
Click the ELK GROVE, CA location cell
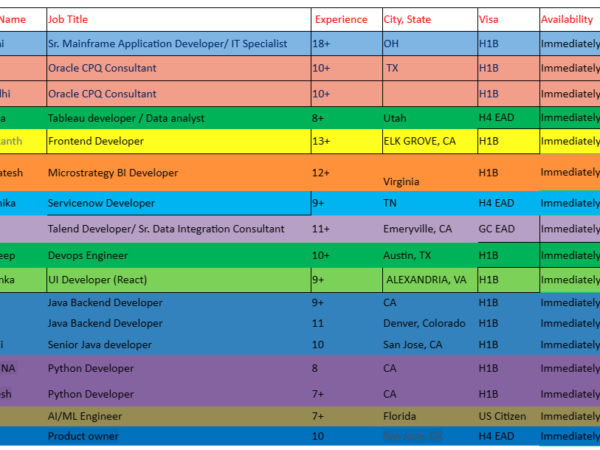click(x=420, y=141)
